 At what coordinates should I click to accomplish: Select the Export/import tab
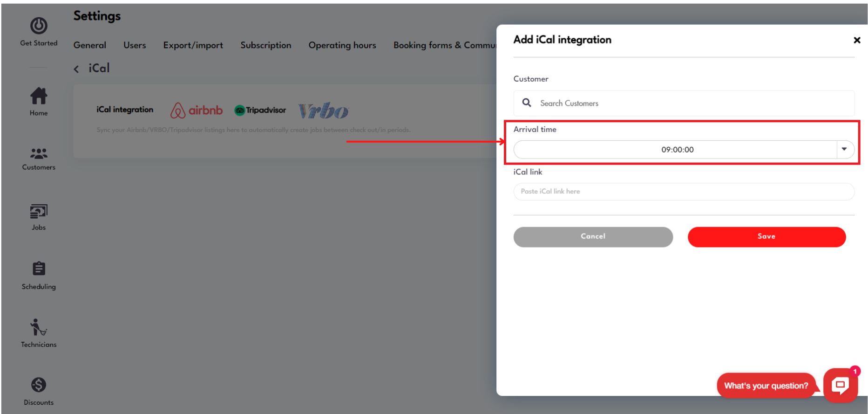[x=193, y=45]
